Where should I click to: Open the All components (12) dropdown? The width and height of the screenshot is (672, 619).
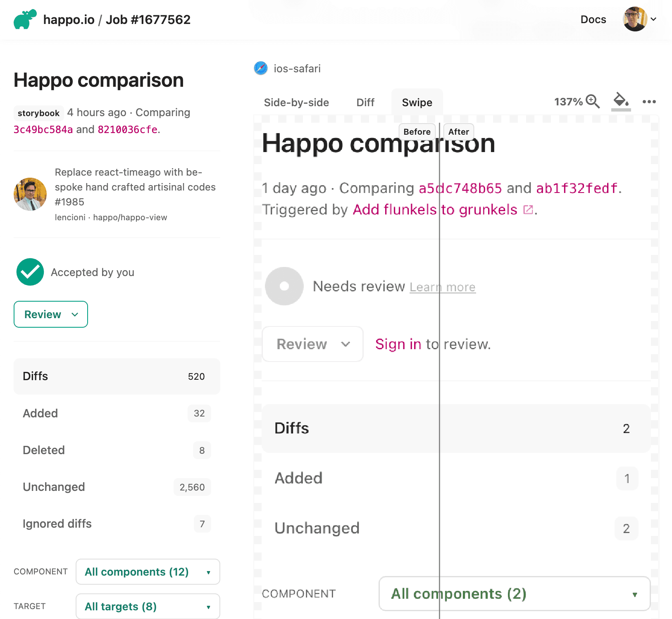148,572
